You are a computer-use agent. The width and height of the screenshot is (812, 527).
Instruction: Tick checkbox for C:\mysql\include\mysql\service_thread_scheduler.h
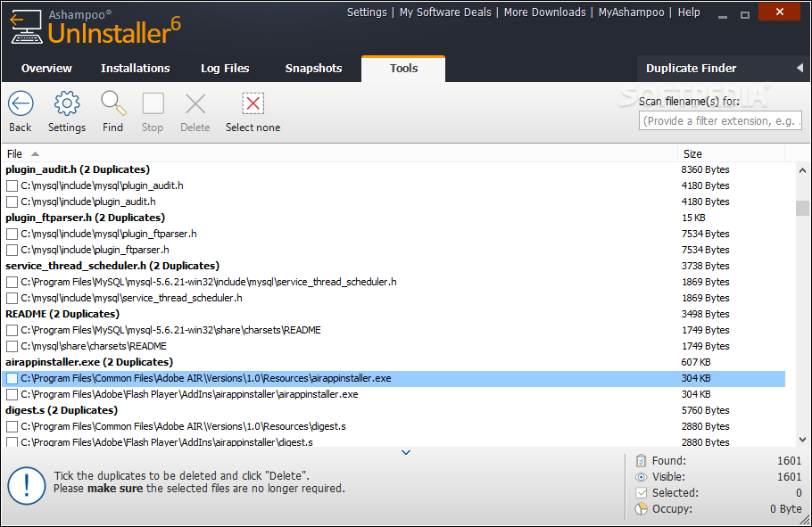pyautogui.click(x=12, y=298)
